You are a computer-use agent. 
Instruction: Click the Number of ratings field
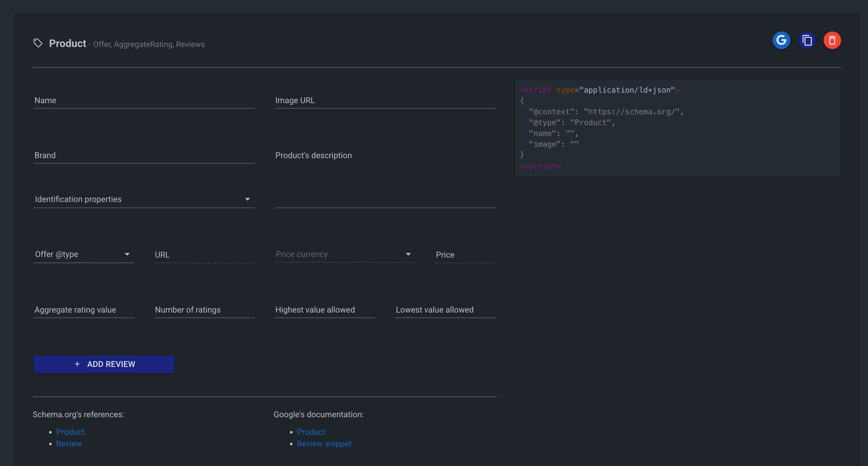(204, 310)
